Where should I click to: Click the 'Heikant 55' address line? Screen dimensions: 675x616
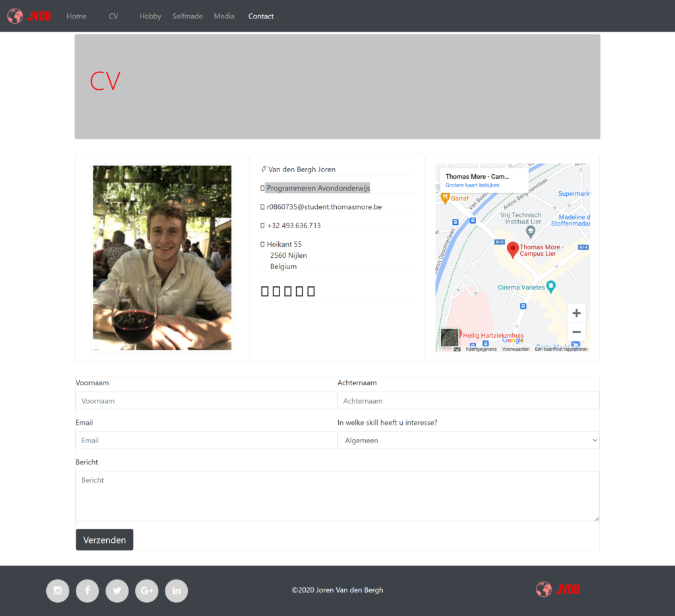(x=284, y=244)
